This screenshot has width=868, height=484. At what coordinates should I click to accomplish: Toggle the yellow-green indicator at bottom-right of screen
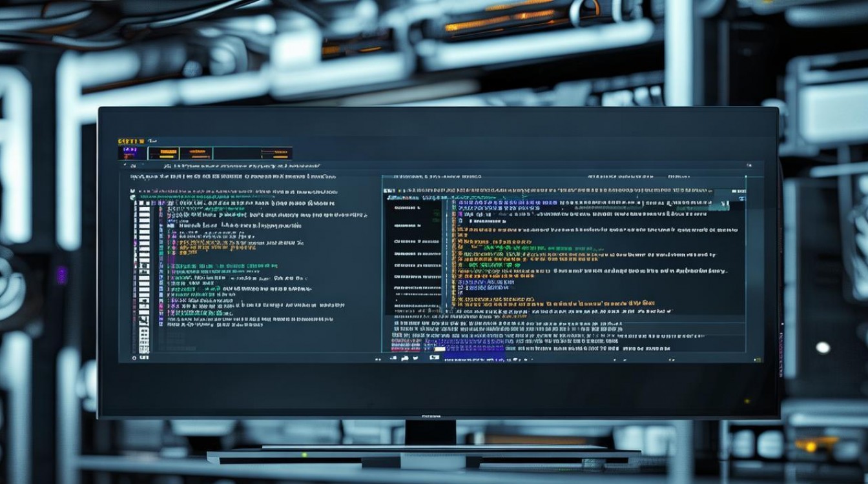pyautogui.click(x=747, y=401)
